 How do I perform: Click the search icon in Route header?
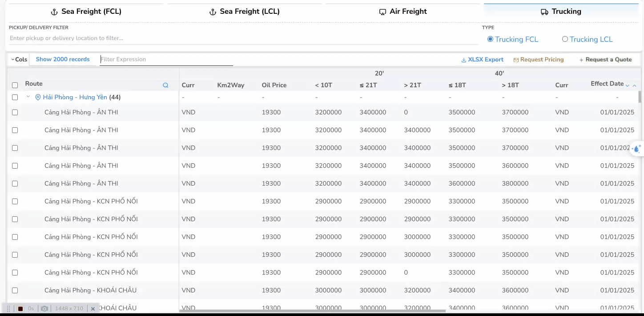coord(165,85)
